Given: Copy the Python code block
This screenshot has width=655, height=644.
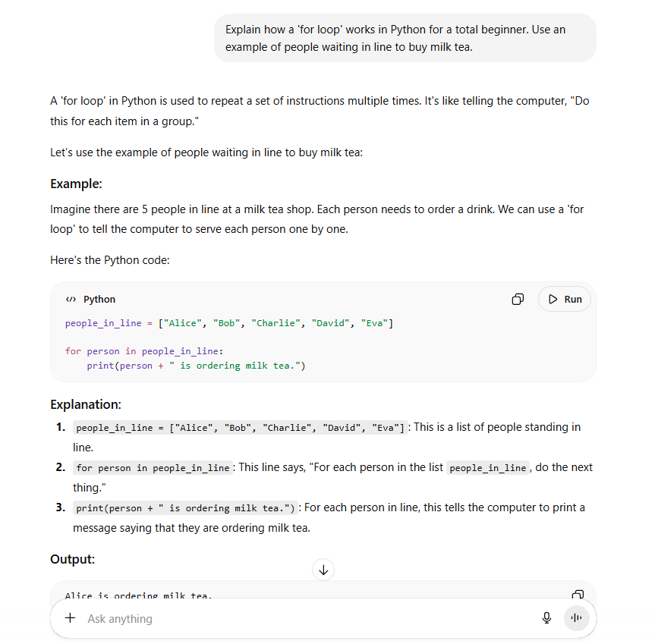Looking at the screenshot, I should click(x=518, y=300).
